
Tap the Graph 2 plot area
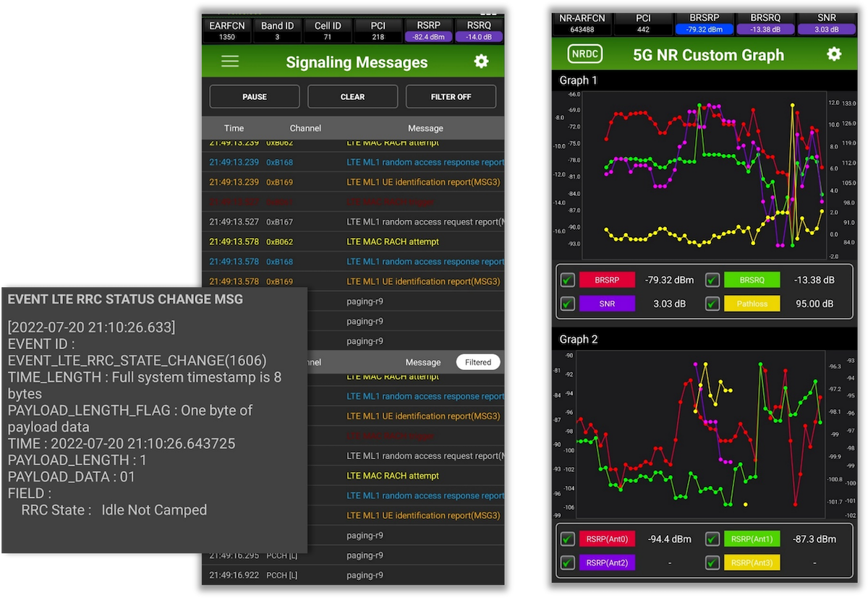pos(699,435)
